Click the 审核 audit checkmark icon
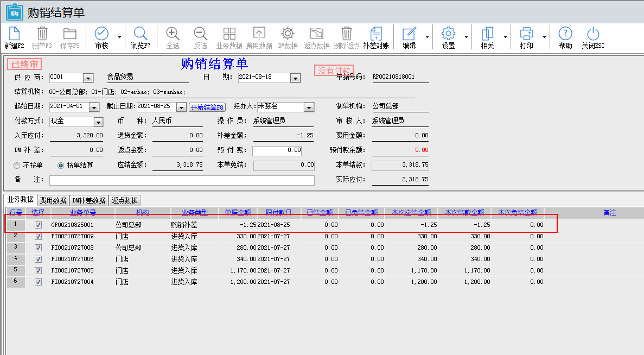This screenshot has width=644, height=355. pos(101,34)
